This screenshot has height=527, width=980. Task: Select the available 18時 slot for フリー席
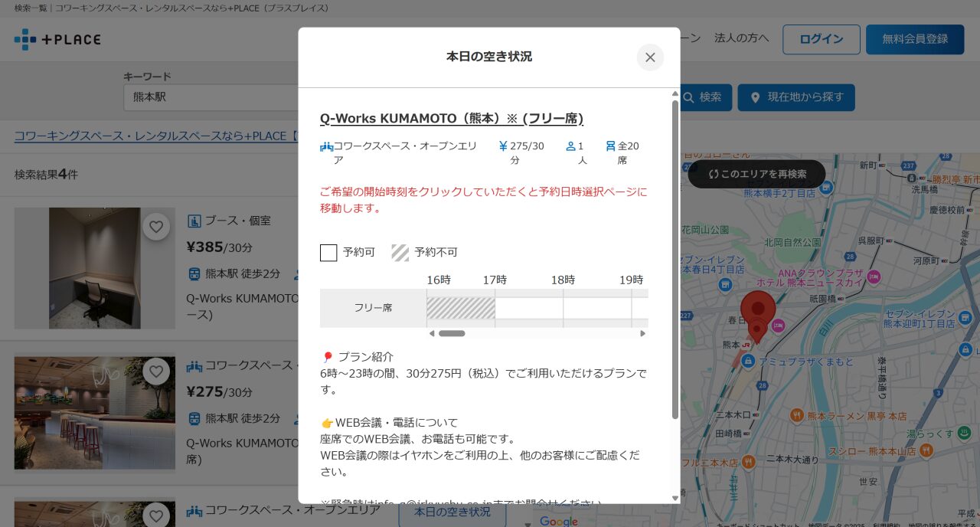coord(597,308)
